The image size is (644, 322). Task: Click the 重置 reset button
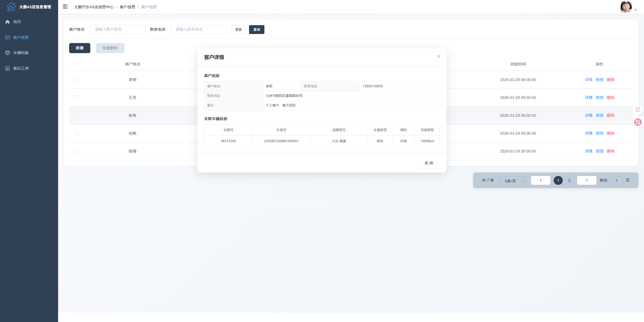click(x=238, y=29)
